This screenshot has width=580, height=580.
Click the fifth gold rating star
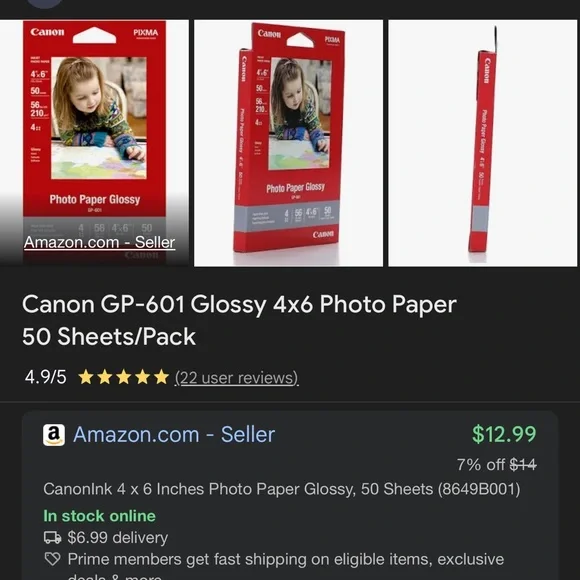(x=161, y=377)
